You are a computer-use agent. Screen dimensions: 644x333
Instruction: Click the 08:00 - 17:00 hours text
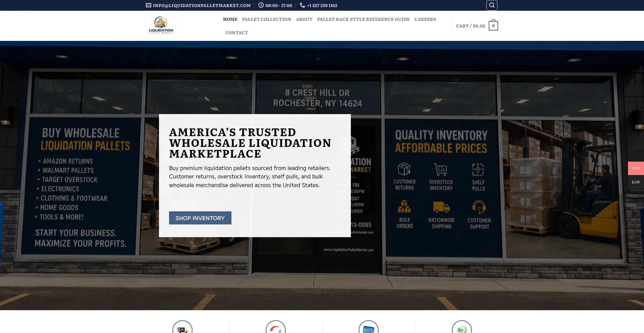coord(279,5)
